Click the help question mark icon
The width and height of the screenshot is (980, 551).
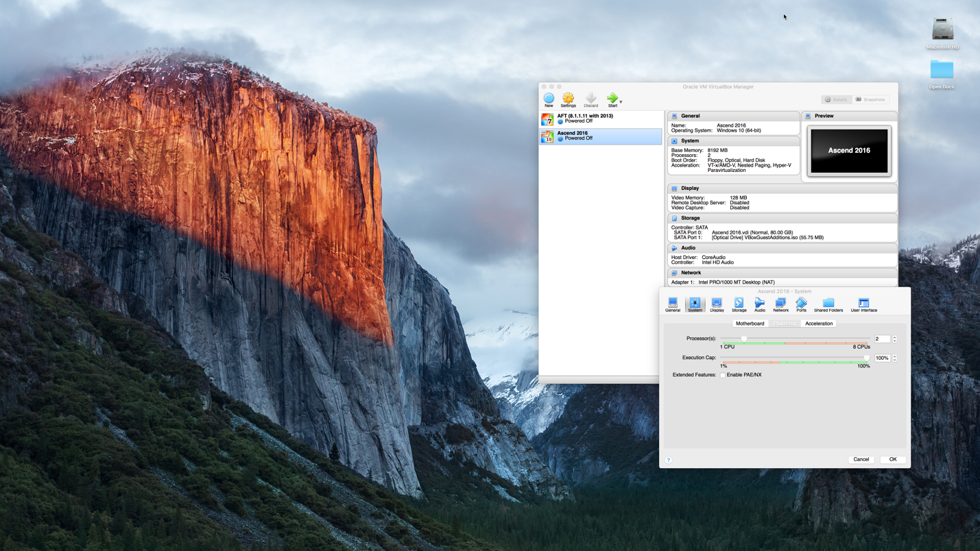click(669, 460)
